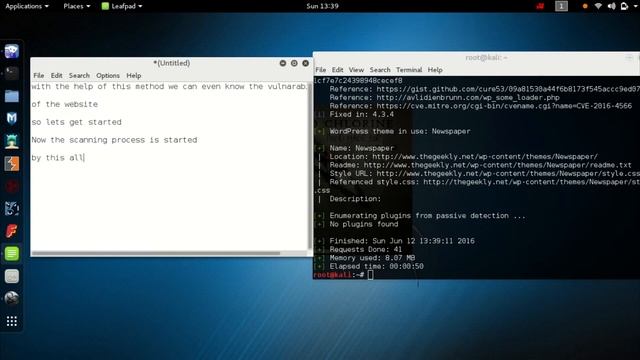This screenshot has width=640, height=360.
Task: Open Leafpad's Edit menu
Action: [56, 76]
